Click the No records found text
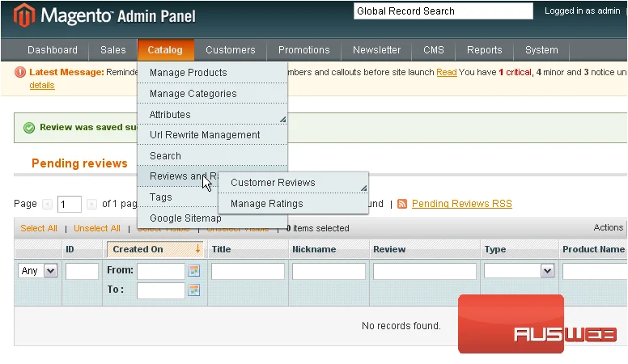This screenshot has width=628, height=364. point(401,325)
